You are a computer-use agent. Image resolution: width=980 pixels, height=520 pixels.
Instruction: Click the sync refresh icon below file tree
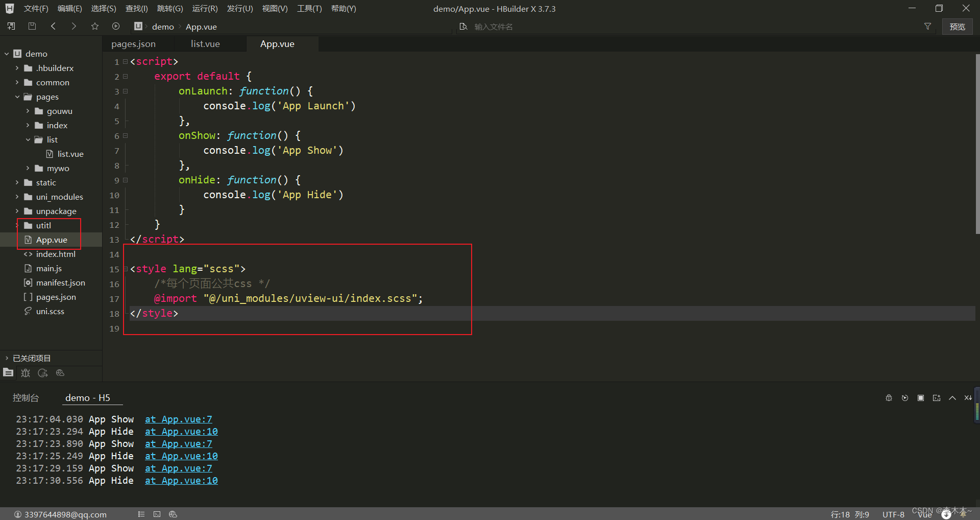tap(43, 373)
